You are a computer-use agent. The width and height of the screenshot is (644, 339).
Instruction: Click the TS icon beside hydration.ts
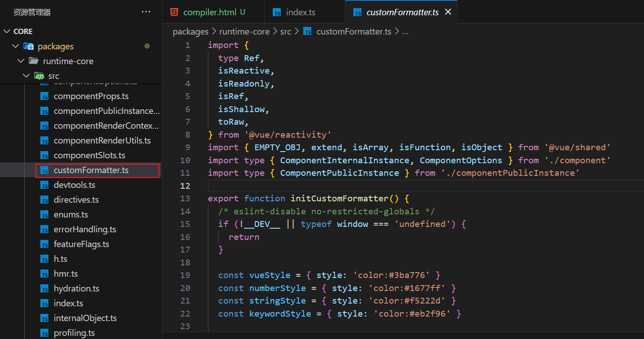pyautogui.click(x=44, y=289)
